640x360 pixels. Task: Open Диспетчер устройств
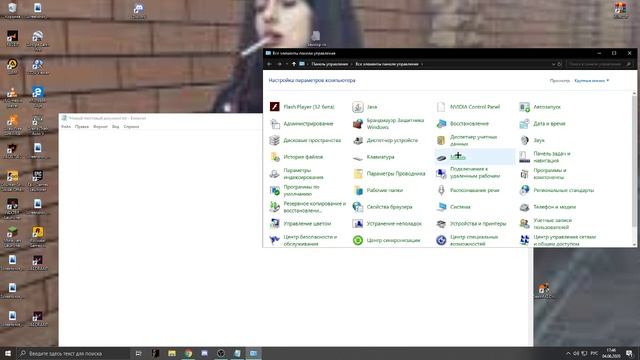(x=385, y=140)
